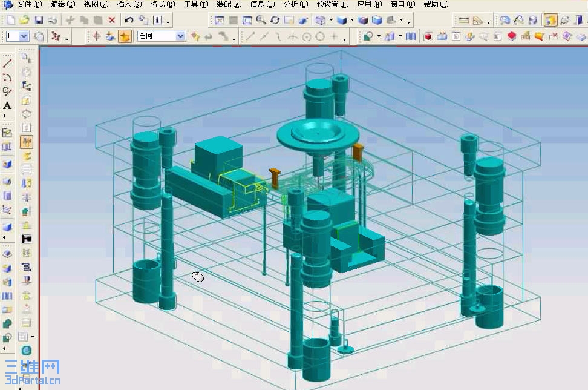Open the 帮助(H) menu
Screen dimensions: 588x390
tap(436, 4)
